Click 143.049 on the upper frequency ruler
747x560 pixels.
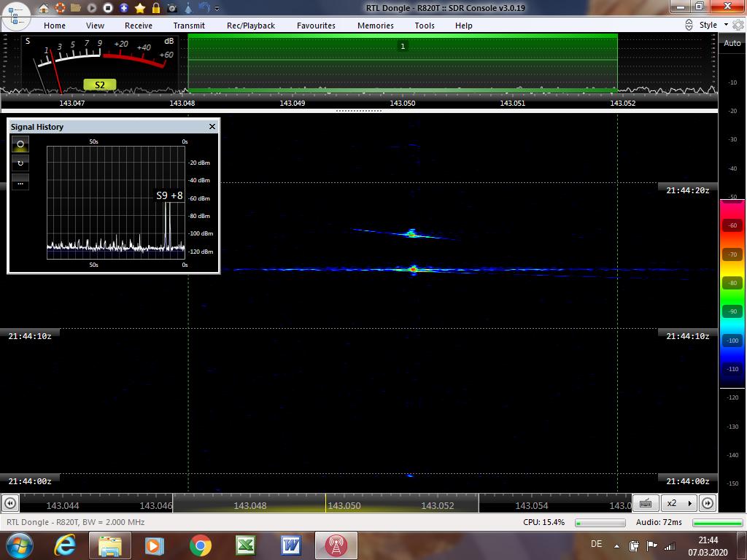[x=292, y=103]
